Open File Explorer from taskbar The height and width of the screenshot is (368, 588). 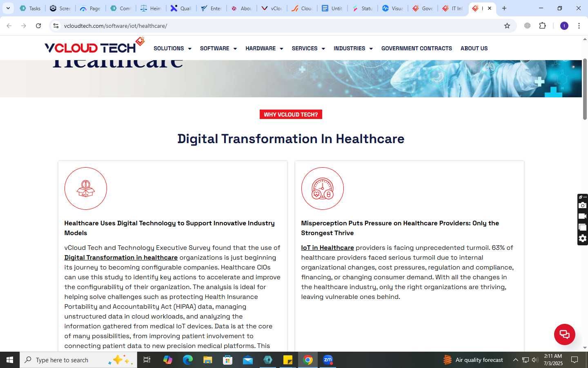click(208, 360)
